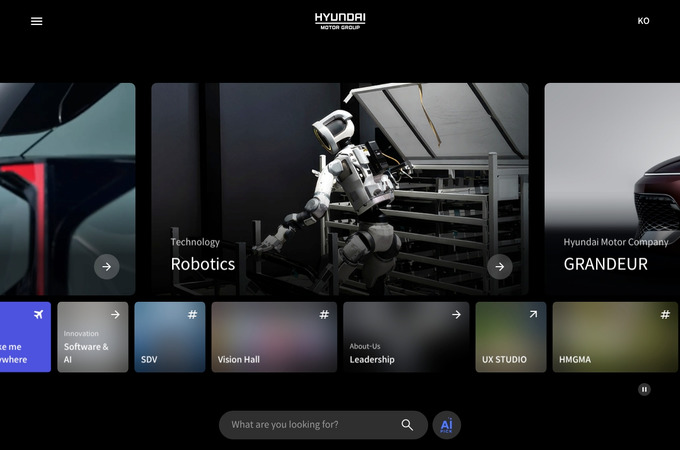
Task: Open the HMGMA tile
Action: coord(615,337)
